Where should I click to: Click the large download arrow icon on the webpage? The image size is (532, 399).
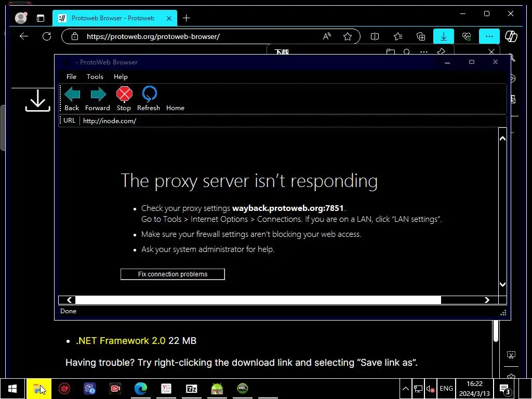(x=37, y=101)
